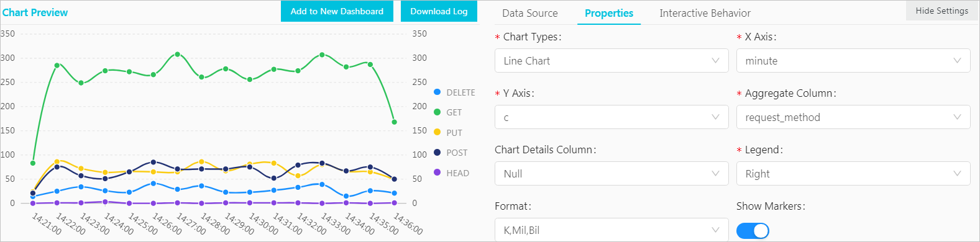Click the X Axis dropdown chevron
Viewport: 980px width, 242px height.
(x=957, y=61)
